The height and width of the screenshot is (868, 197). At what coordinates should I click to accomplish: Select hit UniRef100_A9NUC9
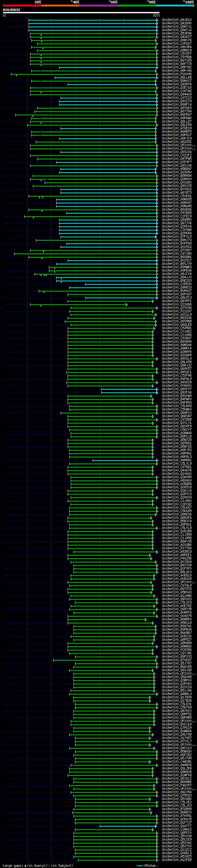(x=177, y=50)
